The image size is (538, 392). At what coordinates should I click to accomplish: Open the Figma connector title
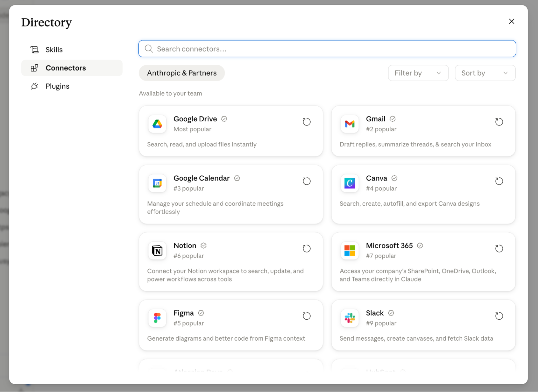point(184,313)
